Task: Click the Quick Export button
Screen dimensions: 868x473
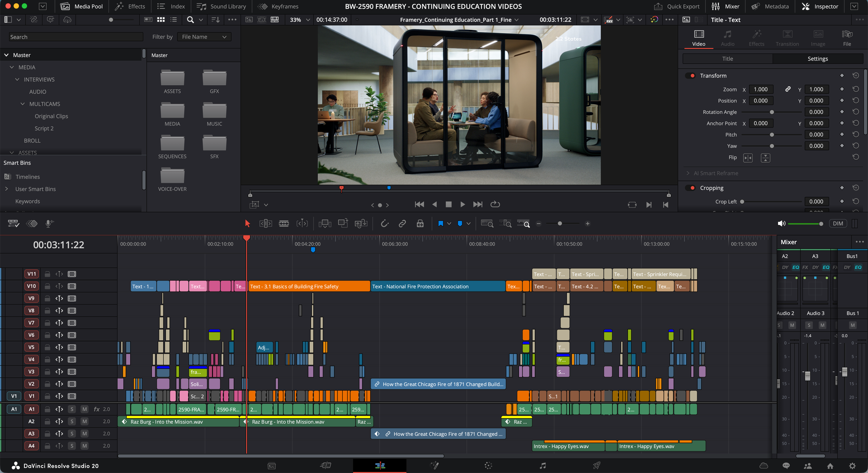Action: point(677,6)
